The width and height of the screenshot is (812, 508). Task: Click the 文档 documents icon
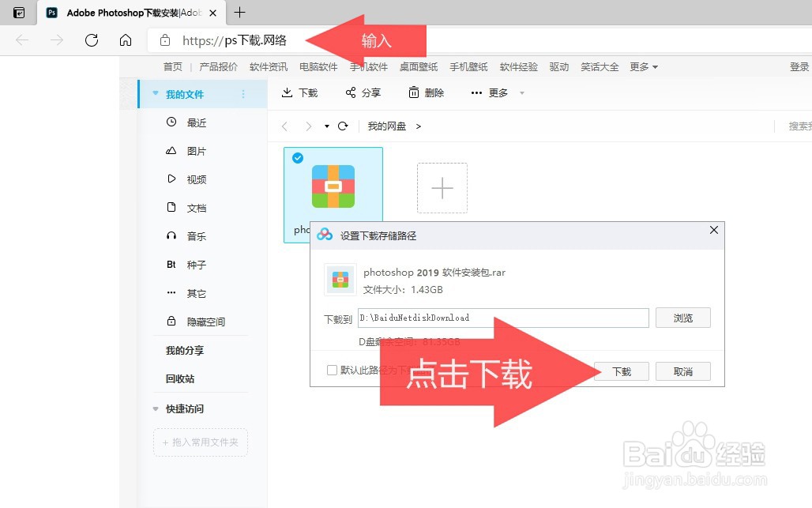pos(173,208)
